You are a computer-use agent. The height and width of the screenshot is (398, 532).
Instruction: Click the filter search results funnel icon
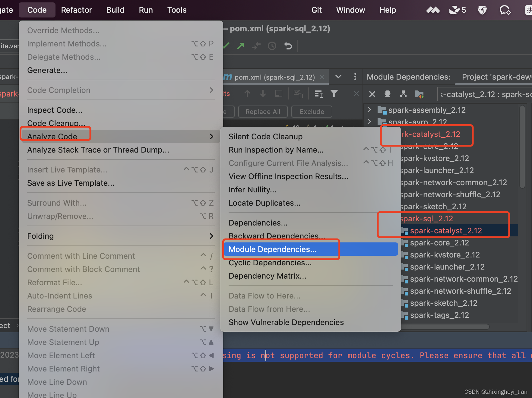click(x=334, y=94)
